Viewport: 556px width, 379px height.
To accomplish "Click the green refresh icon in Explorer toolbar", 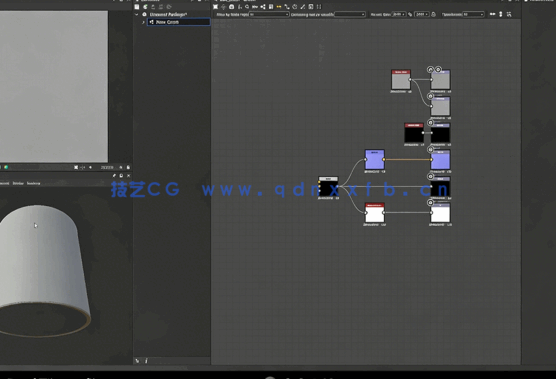I will click(x=145, y=7).
